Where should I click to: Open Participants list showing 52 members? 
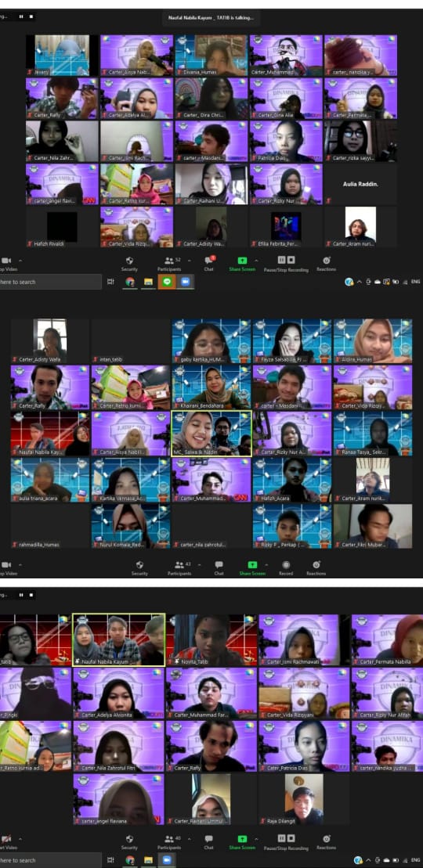click(169, 264)
